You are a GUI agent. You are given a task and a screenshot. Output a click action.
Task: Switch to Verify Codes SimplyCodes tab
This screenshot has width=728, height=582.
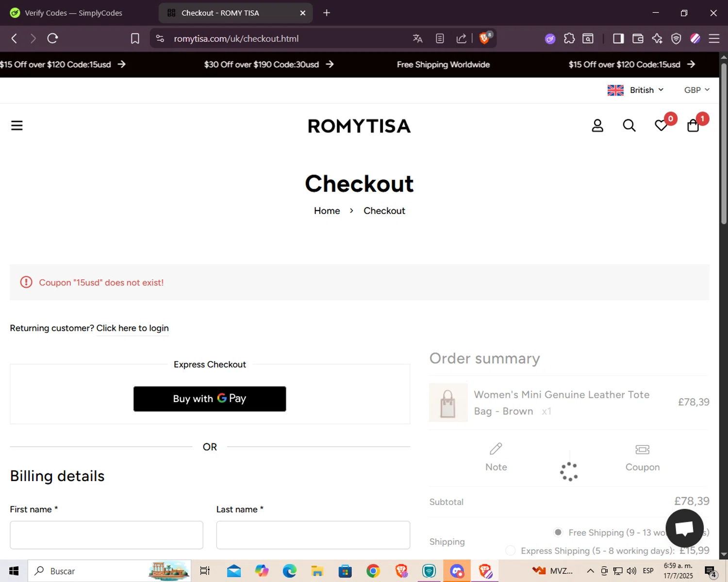click(x=73, y=13)
